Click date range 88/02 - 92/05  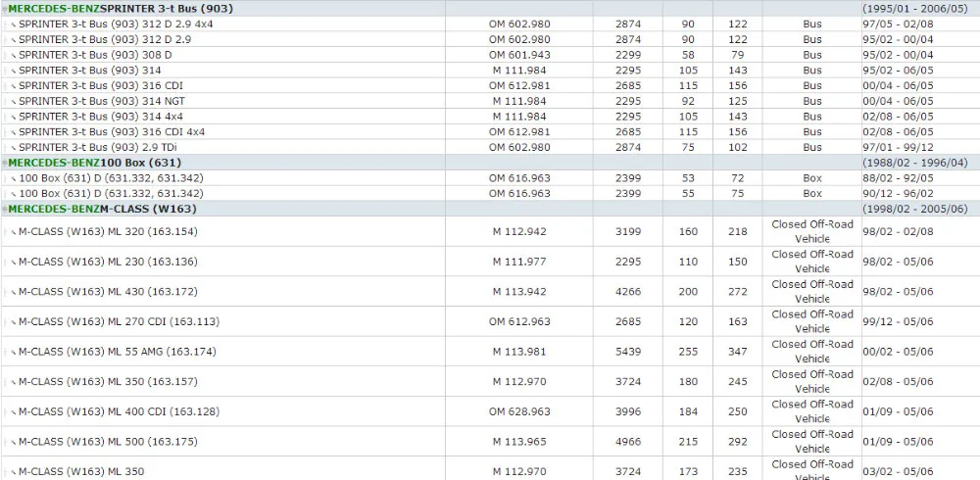[898, 178]
